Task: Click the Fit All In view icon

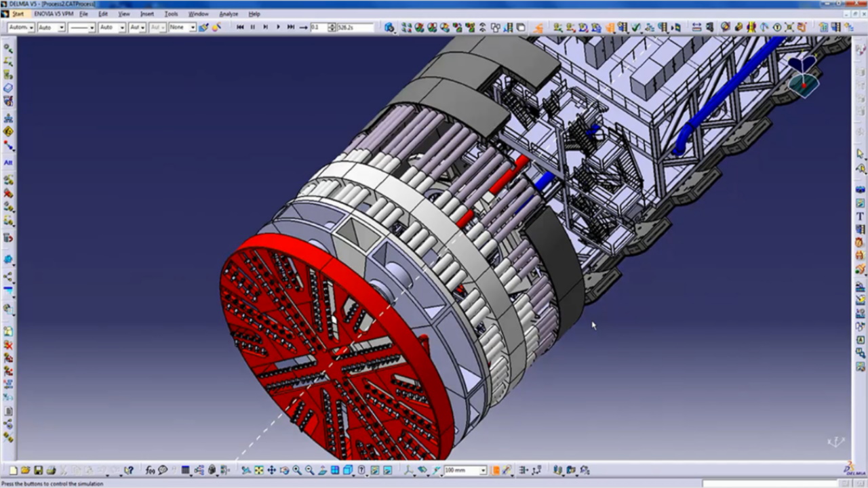Action: [x=258, y=470]
